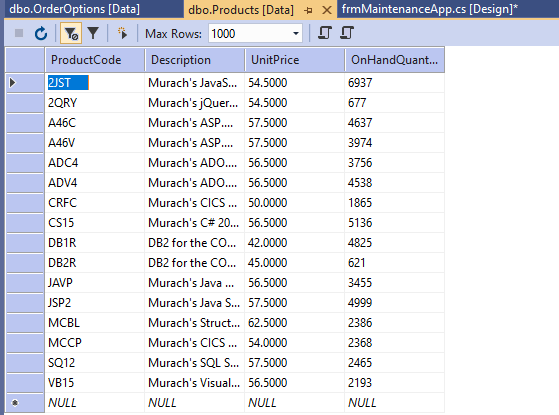Refresh the Products data grid
Viewport: 559px width, 415px height.
[41, 34]
